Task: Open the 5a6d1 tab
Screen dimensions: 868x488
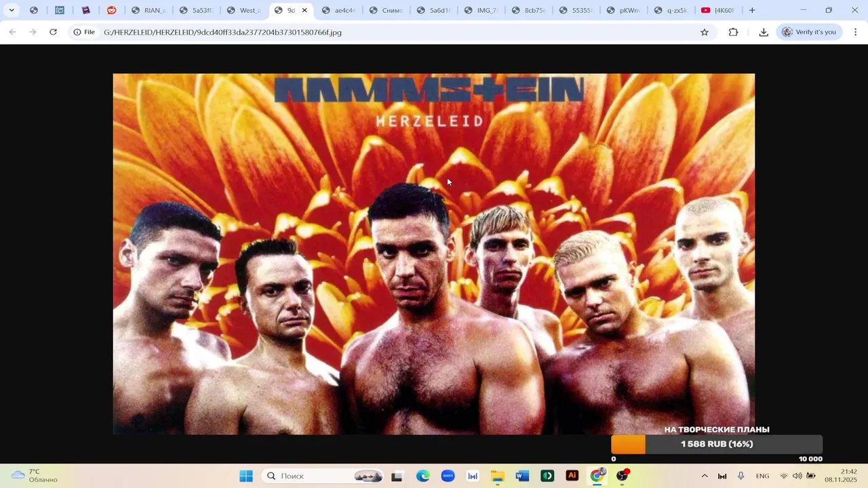Action: pyautogui.click(x=435, y=10)
